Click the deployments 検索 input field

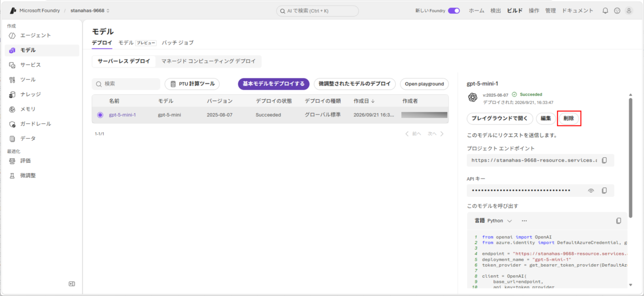126,84
